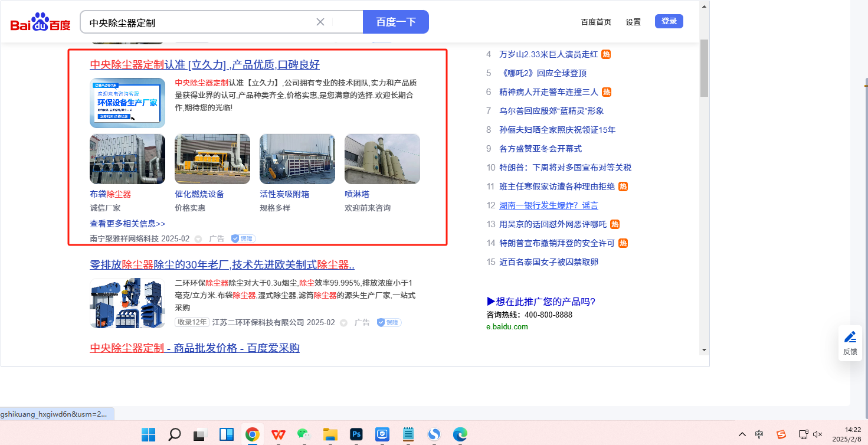Viewport: 868px width, 445px height.
Task: Show hidden system tray icons chevron
Action: tap(742, 434)
